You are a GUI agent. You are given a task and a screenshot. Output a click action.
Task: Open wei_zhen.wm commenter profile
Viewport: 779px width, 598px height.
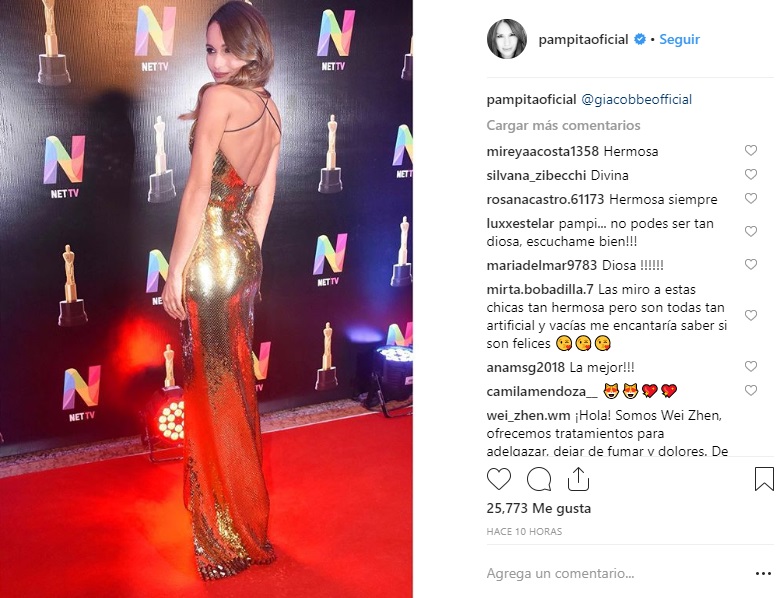click(x=529, y=416)
